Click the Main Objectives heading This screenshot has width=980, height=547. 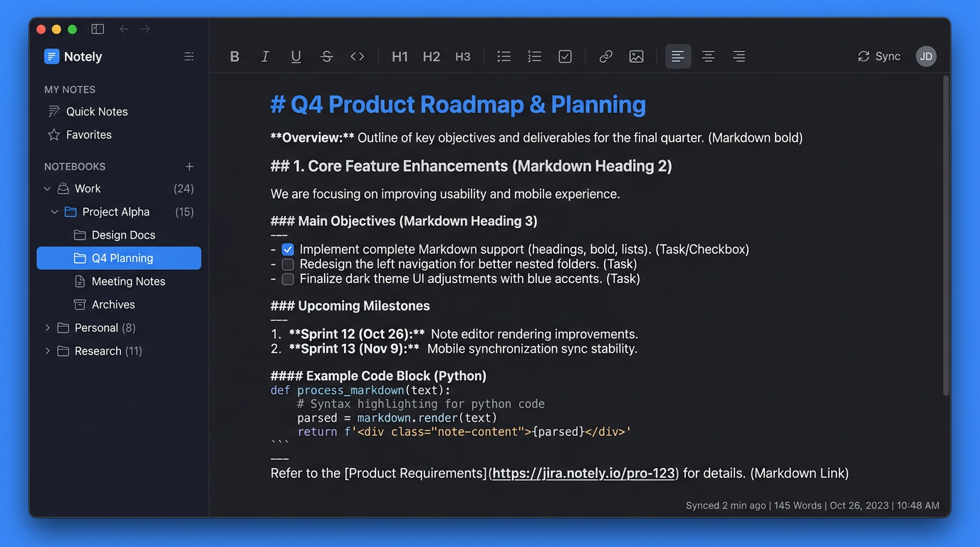coord(404,221)
